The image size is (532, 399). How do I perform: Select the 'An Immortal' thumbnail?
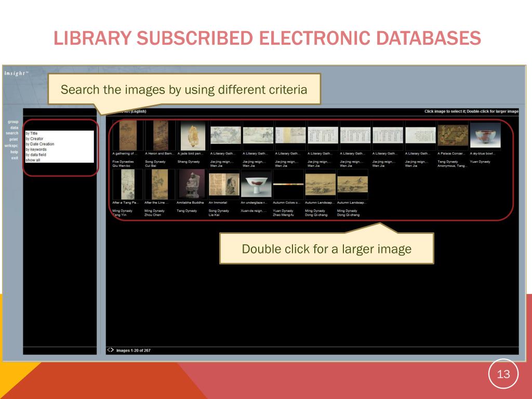[x=224, y=184]
